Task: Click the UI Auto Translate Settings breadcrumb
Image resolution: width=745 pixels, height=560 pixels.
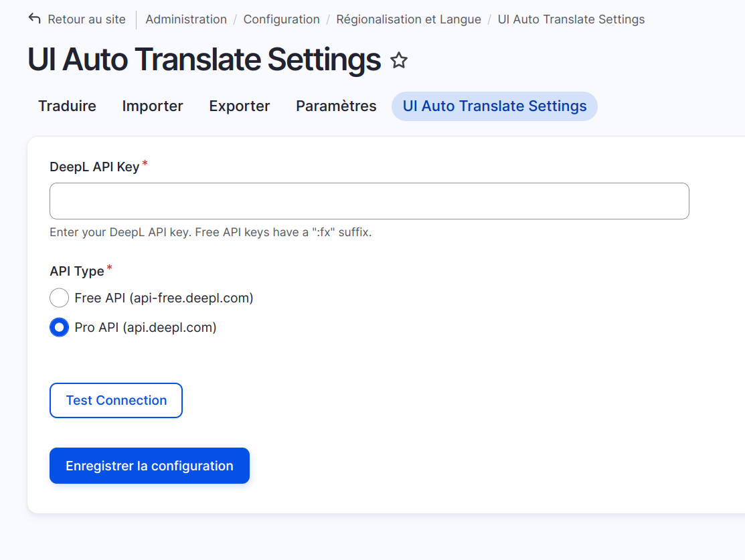Action: [570, 19]
